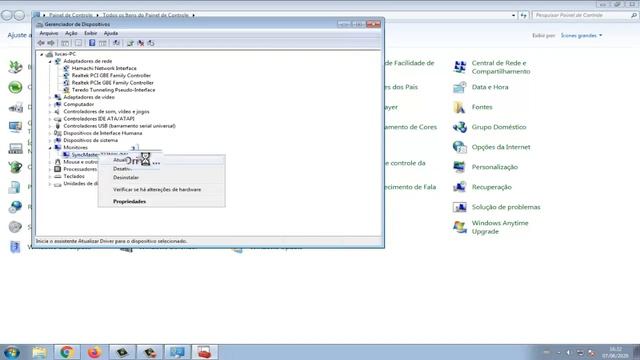The image size is (640, 360).
Task: Choose Propriedades in the context menu
Action: pyautogui.click(x=129, y=202)
